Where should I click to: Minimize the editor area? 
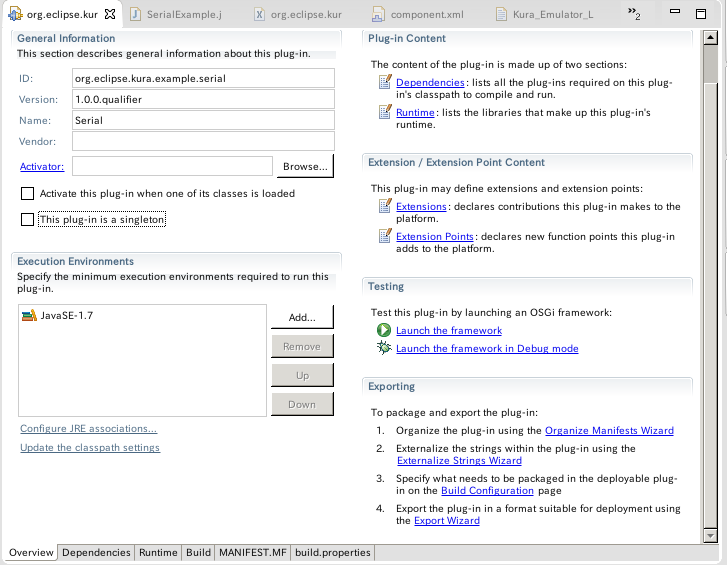coord(675,11)
